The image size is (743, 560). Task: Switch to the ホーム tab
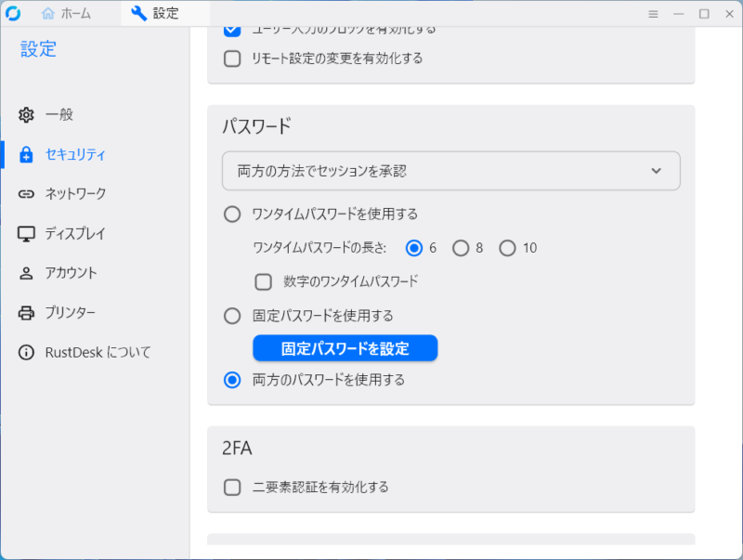pyautogui.click(x=67, y=14)
